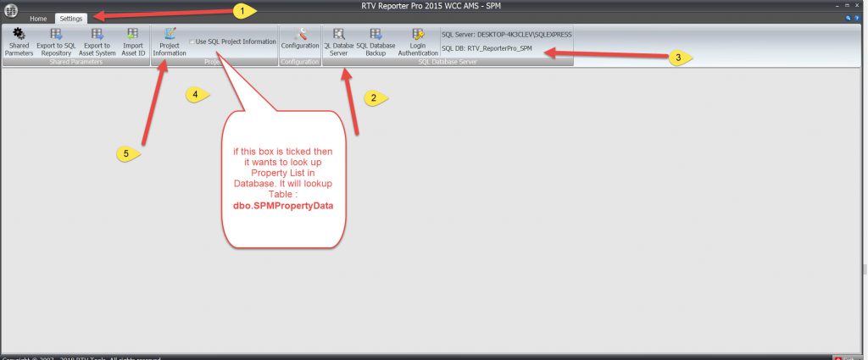
Task: Minimize the RTV Reporter Pro window
Action: (x=837, y=4)
